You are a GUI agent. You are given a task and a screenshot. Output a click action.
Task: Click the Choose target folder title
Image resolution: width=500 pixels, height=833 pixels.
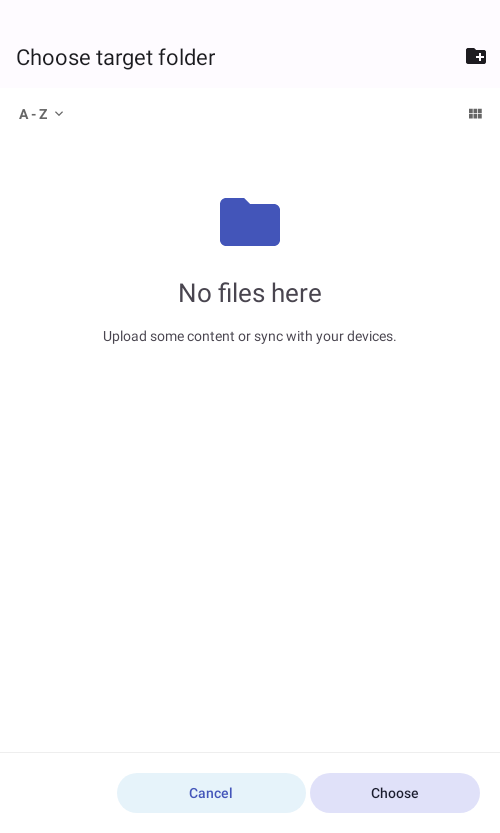(116, 57)
